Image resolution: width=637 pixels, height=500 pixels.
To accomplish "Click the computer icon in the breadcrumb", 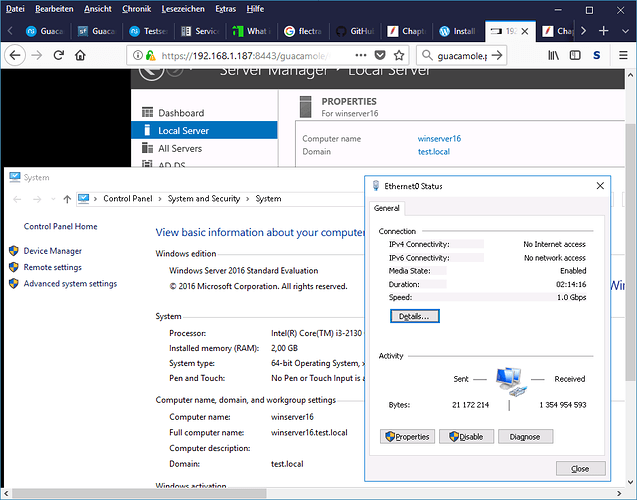I will (x=84, y=199).
